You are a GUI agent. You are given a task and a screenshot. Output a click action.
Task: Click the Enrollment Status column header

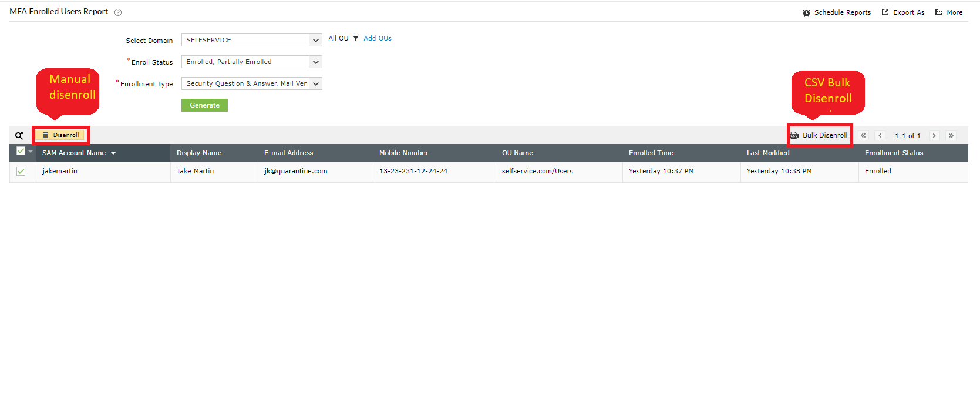(894, 153)
